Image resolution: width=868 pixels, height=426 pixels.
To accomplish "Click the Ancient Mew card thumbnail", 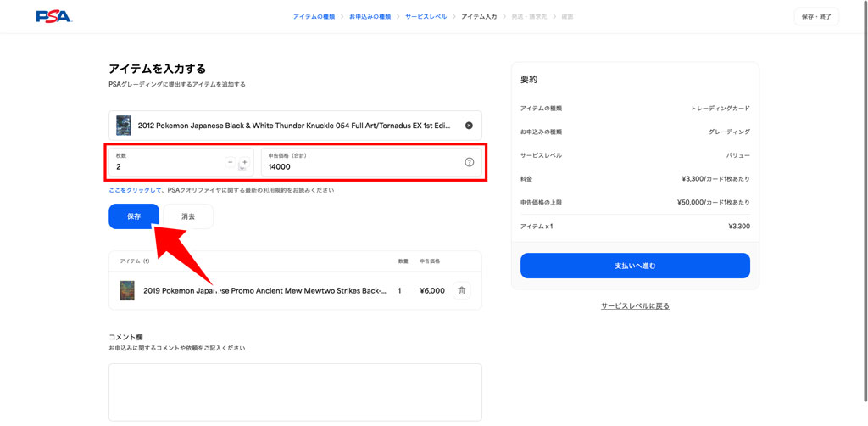I will point(127,290).
